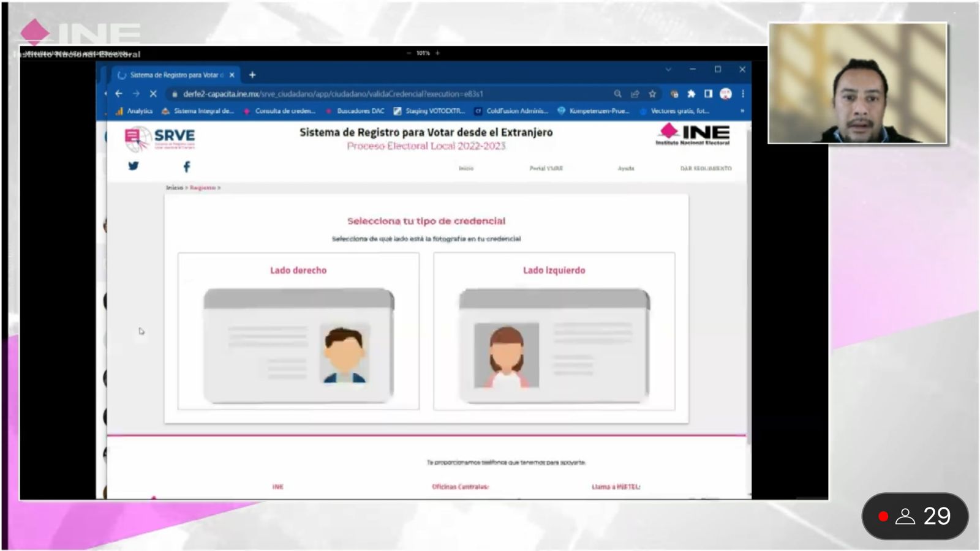The image size is (980, 551).
Task: Select the Lado derecho credential card
Action: click(x=298, y=331)
